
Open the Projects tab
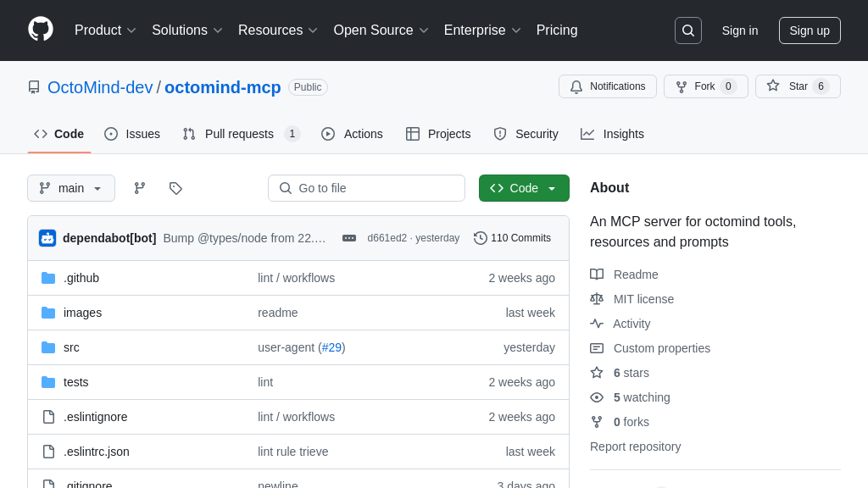tap(438, 134)
